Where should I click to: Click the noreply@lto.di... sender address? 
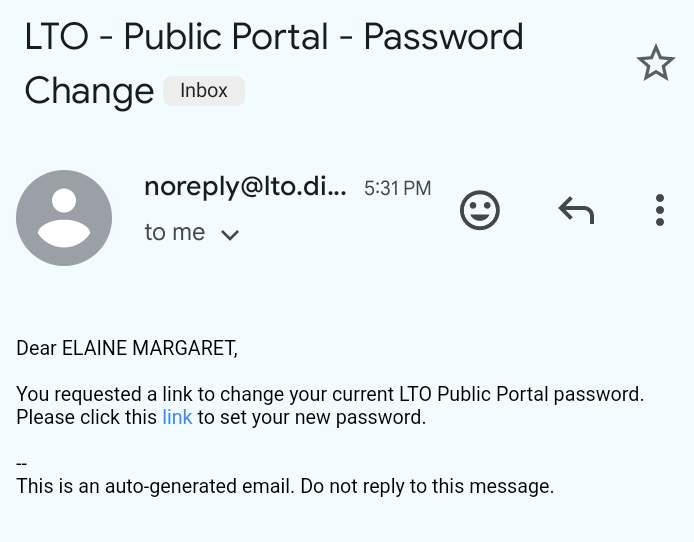245,187
